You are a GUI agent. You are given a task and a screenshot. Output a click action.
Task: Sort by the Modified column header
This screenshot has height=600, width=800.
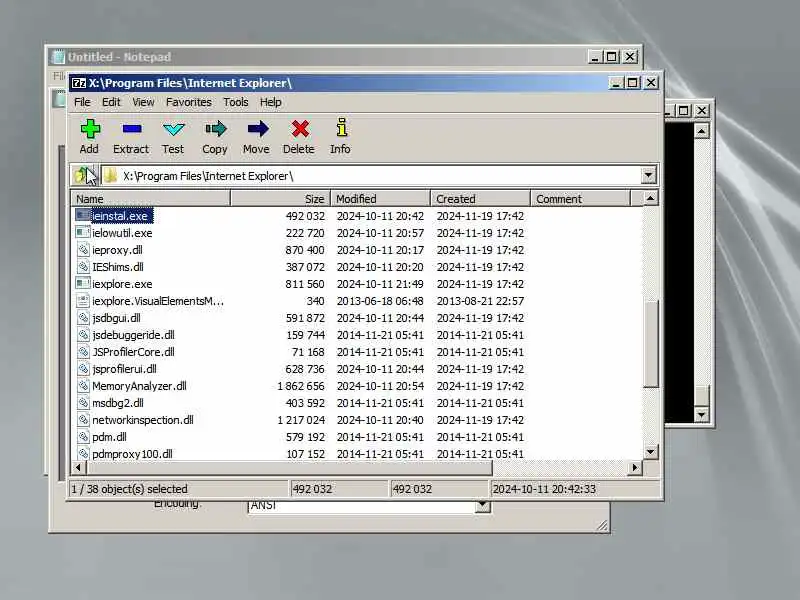(381, 198)
